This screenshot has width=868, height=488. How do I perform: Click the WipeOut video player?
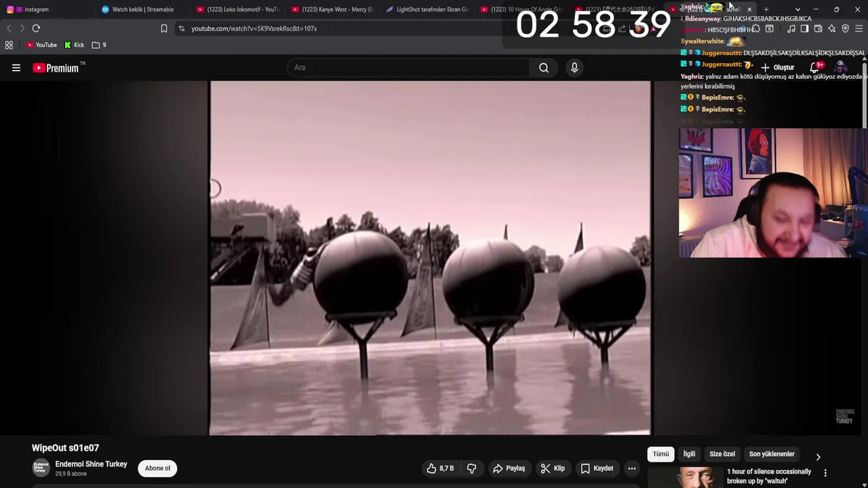point(430,258)
